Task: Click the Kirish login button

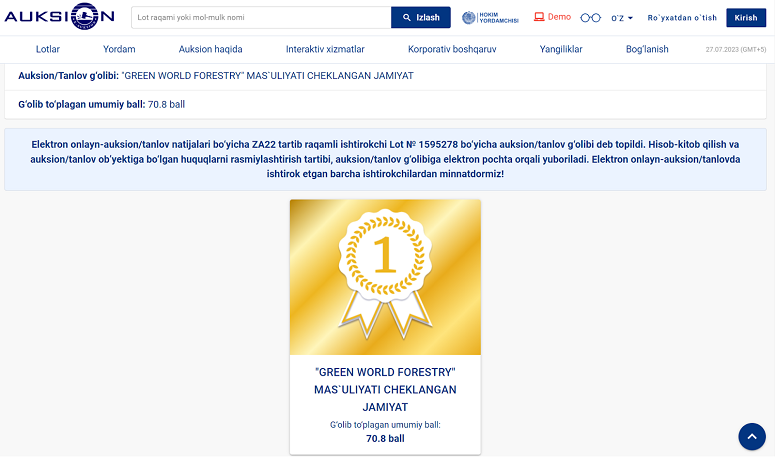Action: coord(746,17)
